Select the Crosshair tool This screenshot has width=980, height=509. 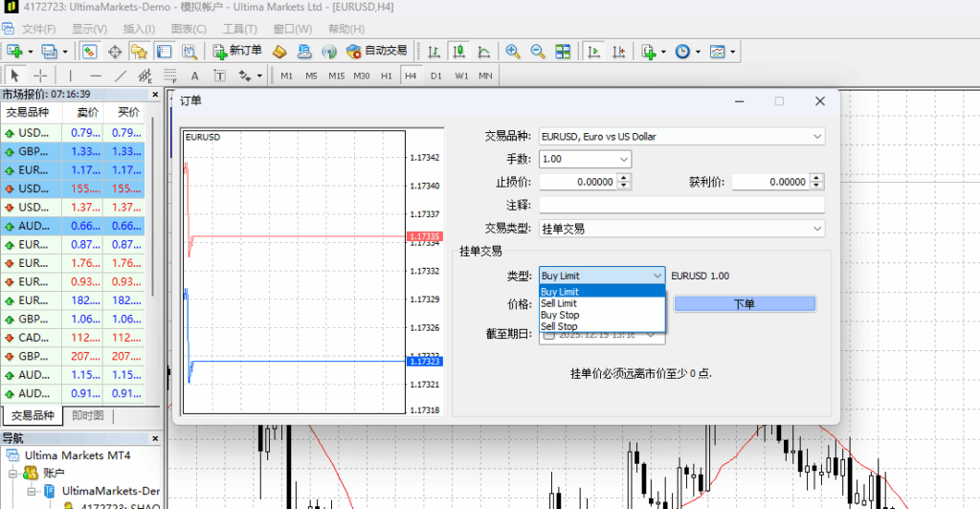pos(40,76)
